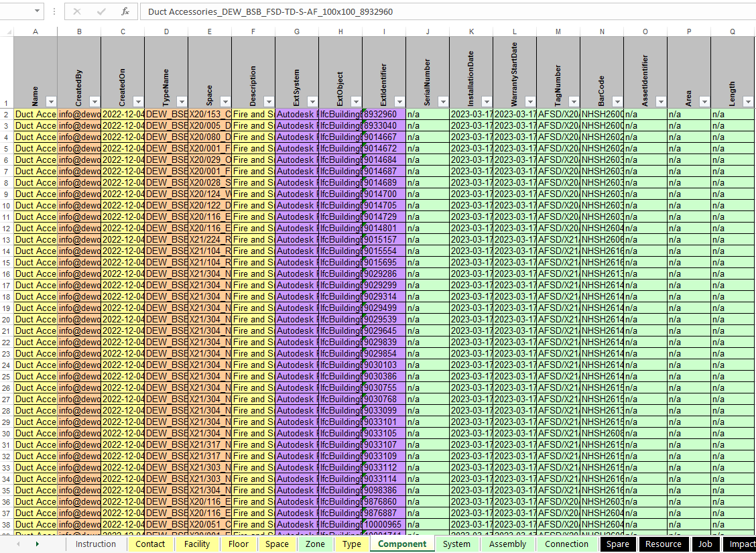
Task: Select the Component sheet tab
Action: 402,544
